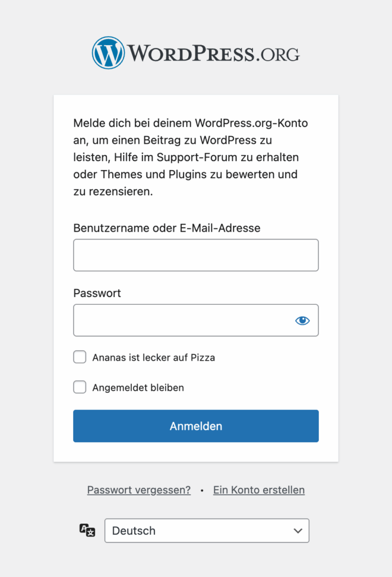Tick the "Ananas ist lecker auf Pizza" checkbox

tap(80, 357)
